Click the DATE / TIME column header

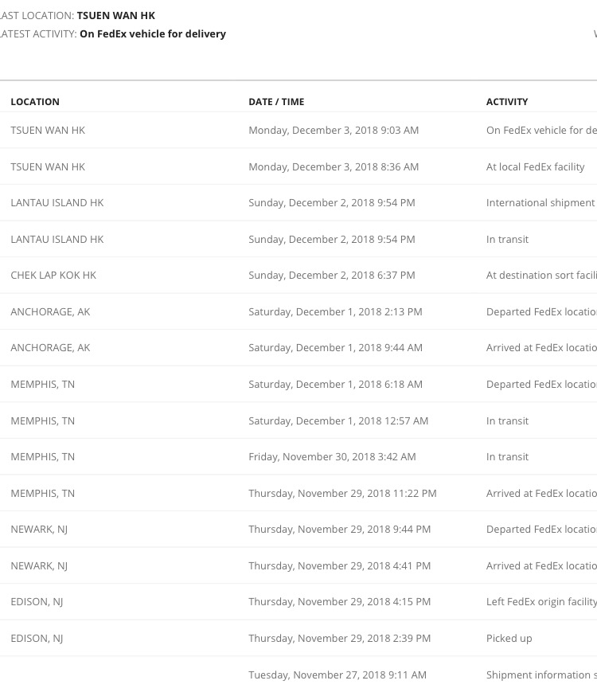[276, 102]
